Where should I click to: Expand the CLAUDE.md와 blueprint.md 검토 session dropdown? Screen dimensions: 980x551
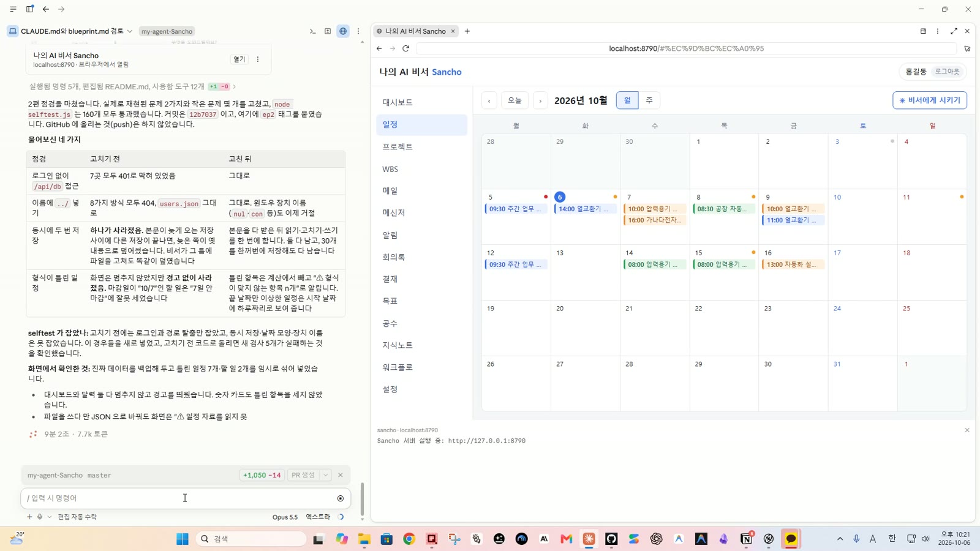coord(130,31)
